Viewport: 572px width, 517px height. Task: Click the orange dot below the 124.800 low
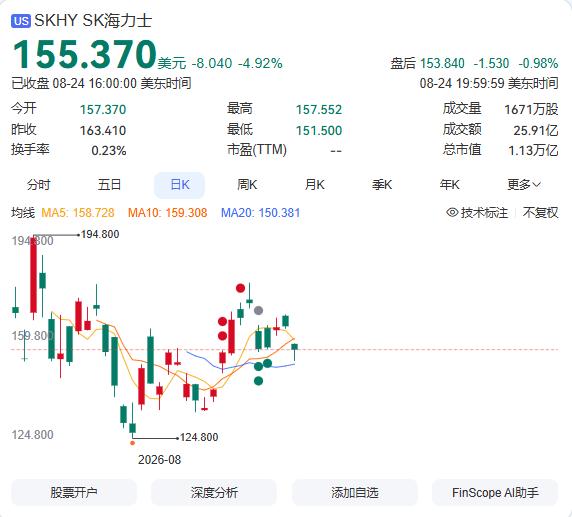132,443
